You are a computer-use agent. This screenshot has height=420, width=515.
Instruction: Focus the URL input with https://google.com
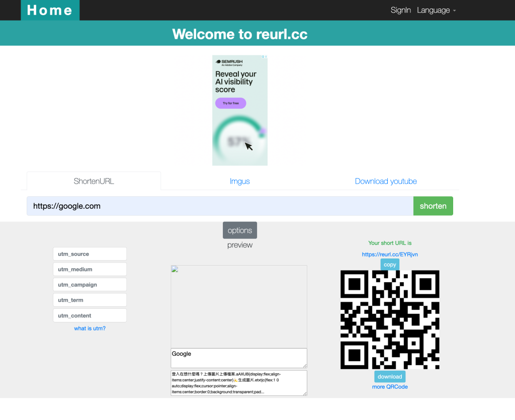click(220, 206)
